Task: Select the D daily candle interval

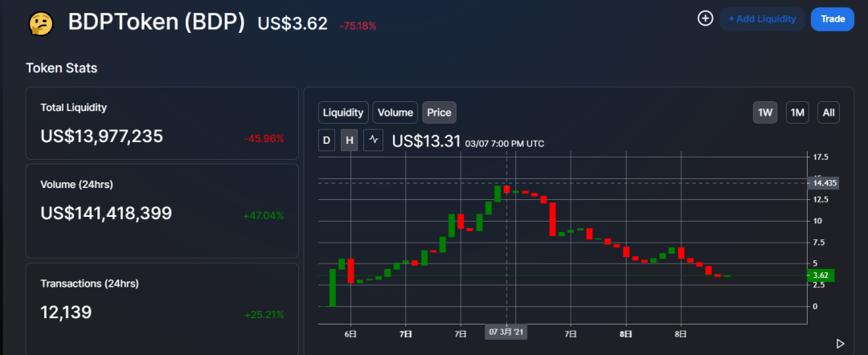Action: pyautogui.click(x=326, y=141)
